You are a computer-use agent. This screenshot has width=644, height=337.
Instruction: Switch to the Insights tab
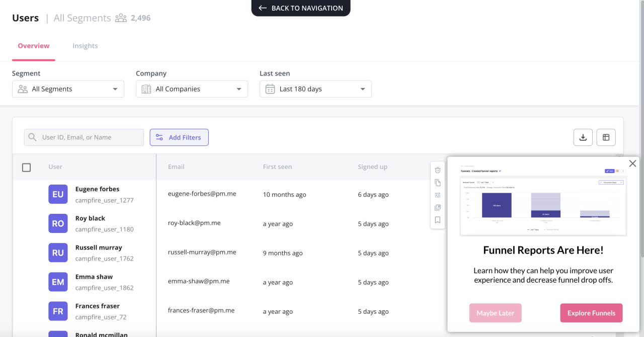85,46
